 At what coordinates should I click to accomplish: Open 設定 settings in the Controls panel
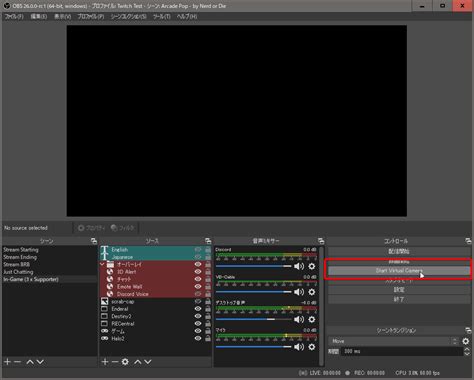click(399, 290)
